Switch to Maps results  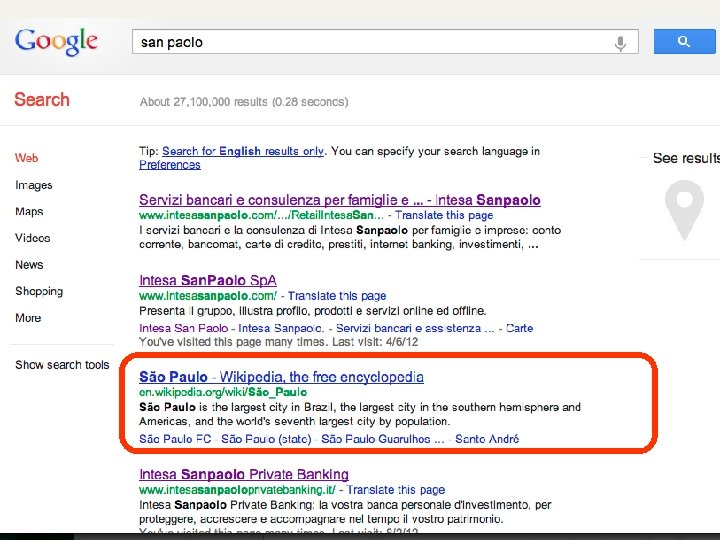click(x=29, y=212)
